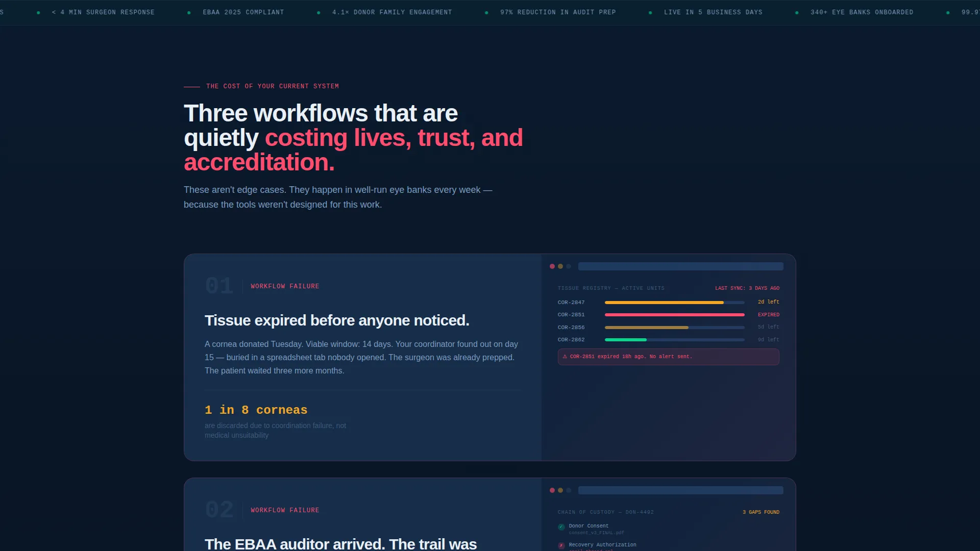The image size is (980, 551).
Task: Click '1 in 8 corneas' statistic
Action: click(256, 410)
